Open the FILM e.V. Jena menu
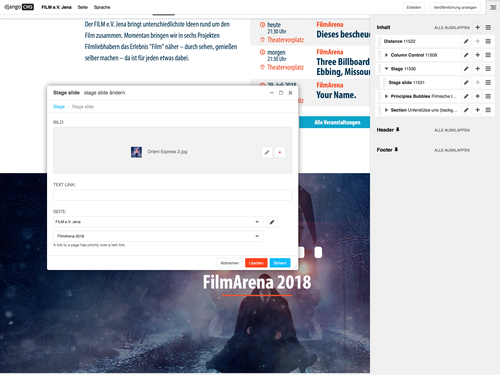The image size is (500, 375). point(56,7)
